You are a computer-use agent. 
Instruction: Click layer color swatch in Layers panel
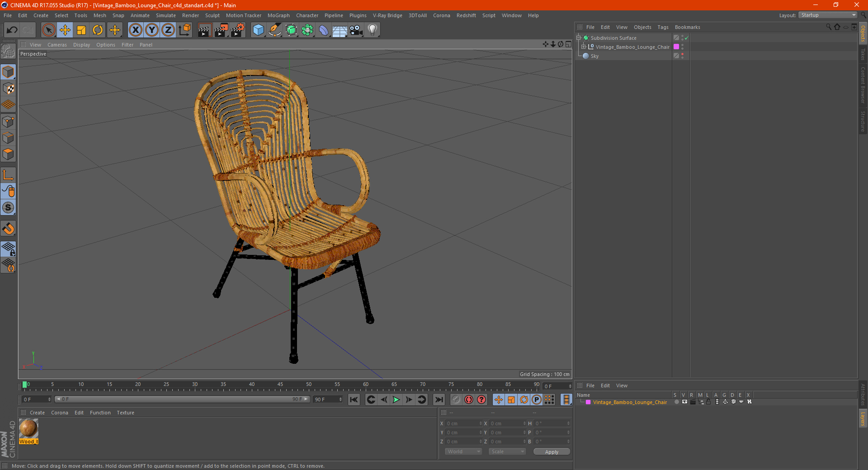coord(588,402)
